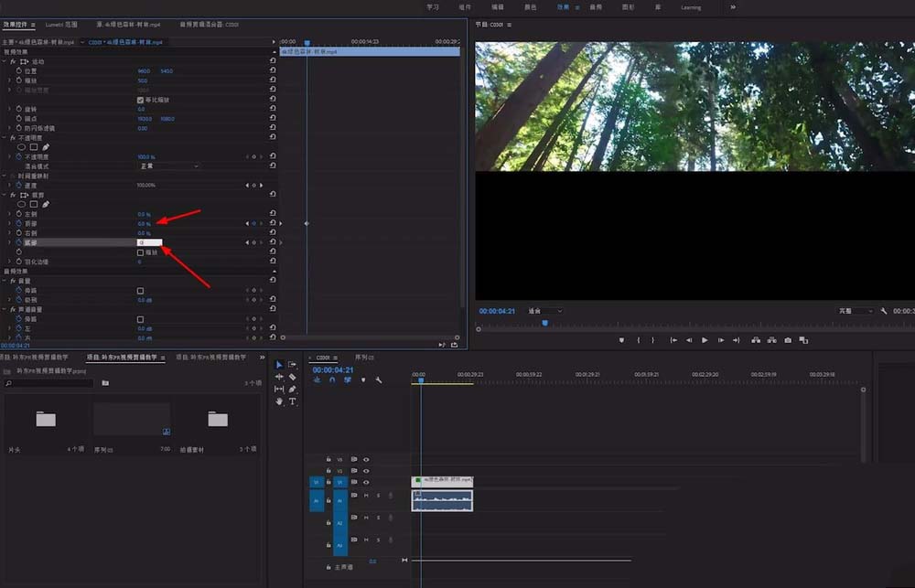Show more workspaces via overflow chevrons
The image size is (915, 588).
[x=733, y=7]
